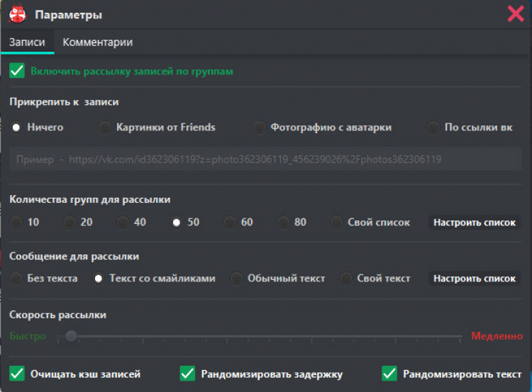Set group count to 10
The height and width of the screenshot is (392, 532).
(16, 223)
